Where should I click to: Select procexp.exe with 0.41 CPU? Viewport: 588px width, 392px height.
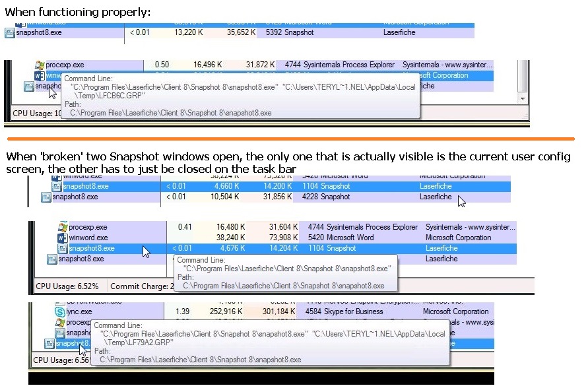[88, 227]
